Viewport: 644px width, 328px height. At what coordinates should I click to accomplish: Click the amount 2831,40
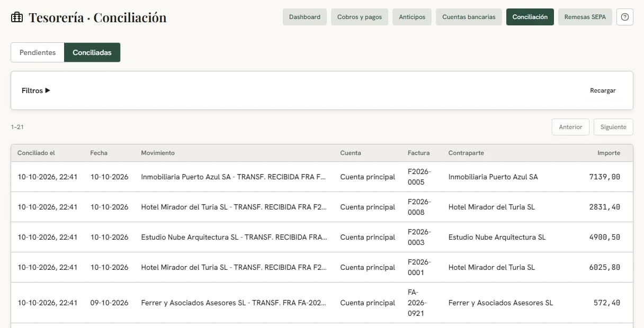click(604, 207)
